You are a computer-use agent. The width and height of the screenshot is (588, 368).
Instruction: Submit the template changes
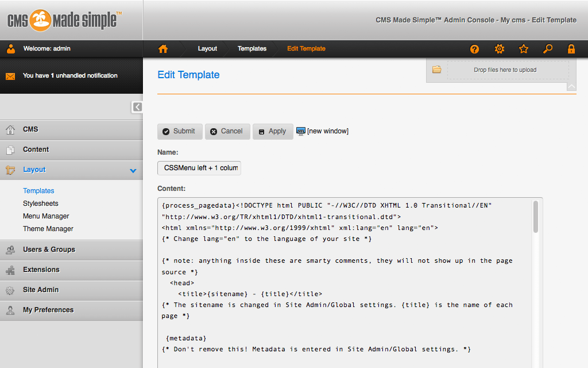click(180, 131)
